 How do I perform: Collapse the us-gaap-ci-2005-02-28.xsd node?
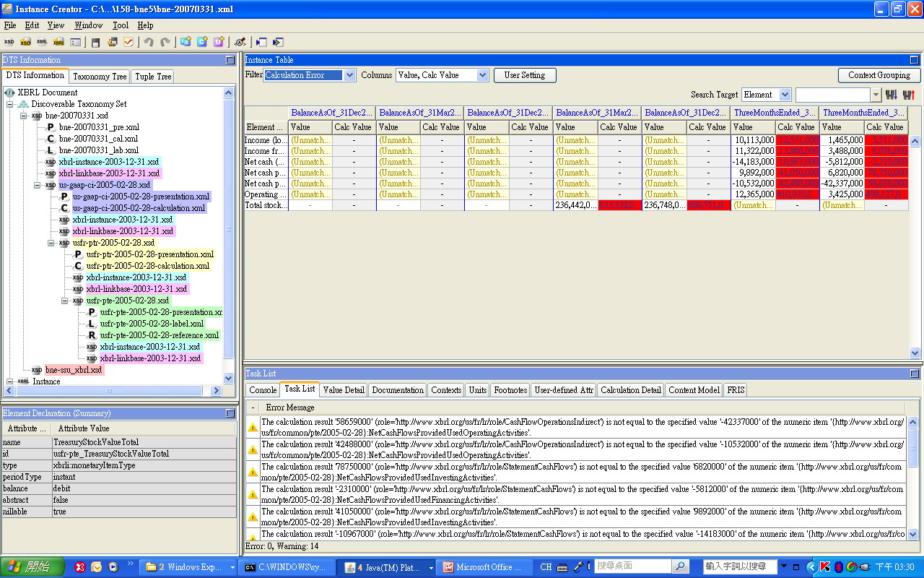coord(38,185)
